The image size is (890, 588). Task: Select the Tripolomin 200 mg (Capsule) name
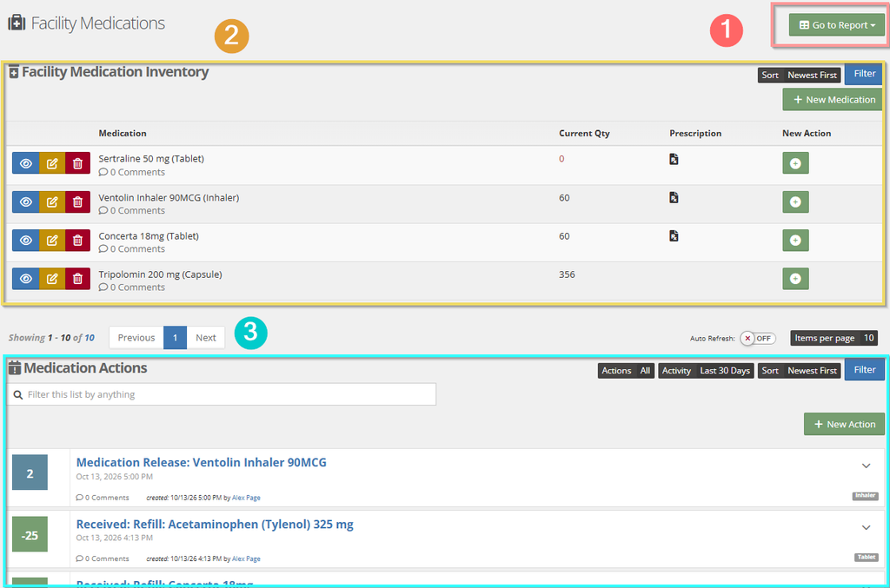tap(160, 274)
